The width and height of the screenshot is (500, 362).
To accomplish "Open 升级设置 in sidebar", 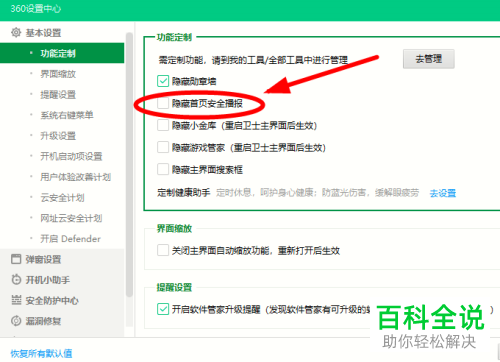I will pos(58,136).
